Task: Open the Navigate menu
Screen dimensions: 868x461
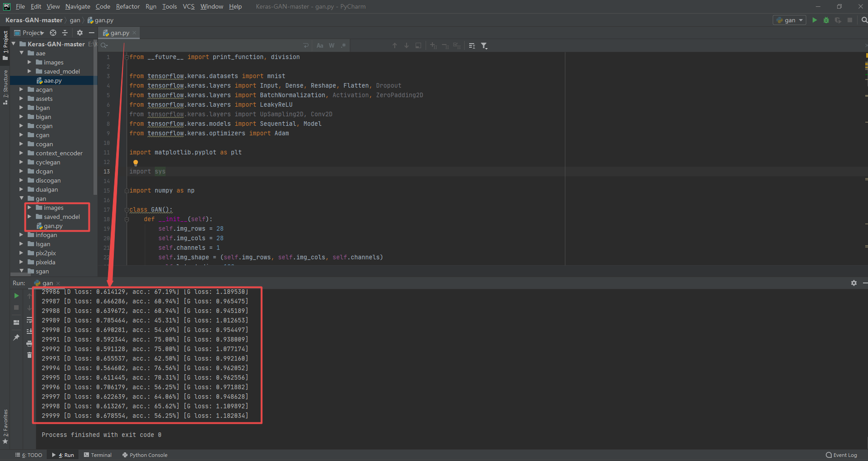Action: [78, 6]
